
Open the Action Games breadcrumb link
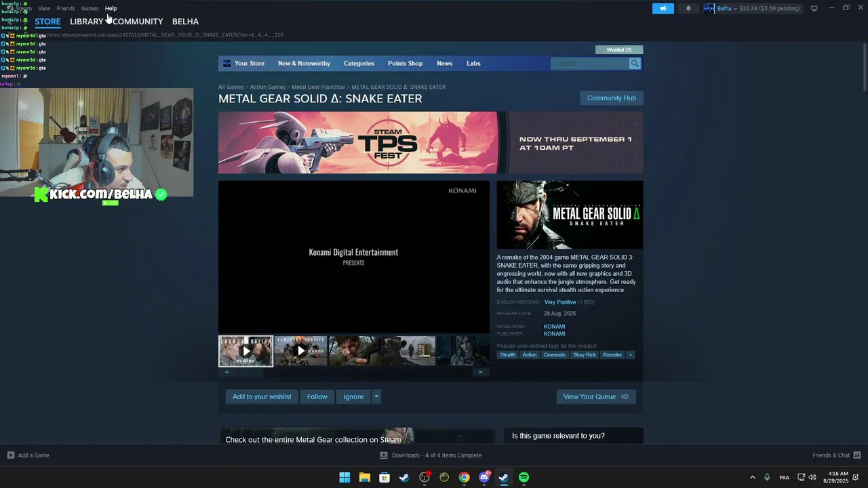coord(268,87)
